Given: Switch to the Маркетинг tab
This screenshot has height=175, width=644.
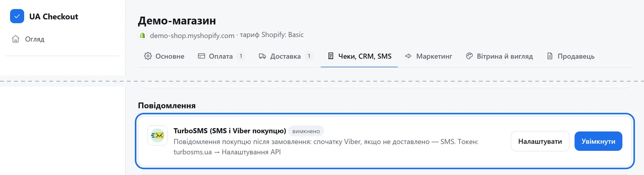Looking at the screenshot, I should pyautogui.click(x=429, y=56).
